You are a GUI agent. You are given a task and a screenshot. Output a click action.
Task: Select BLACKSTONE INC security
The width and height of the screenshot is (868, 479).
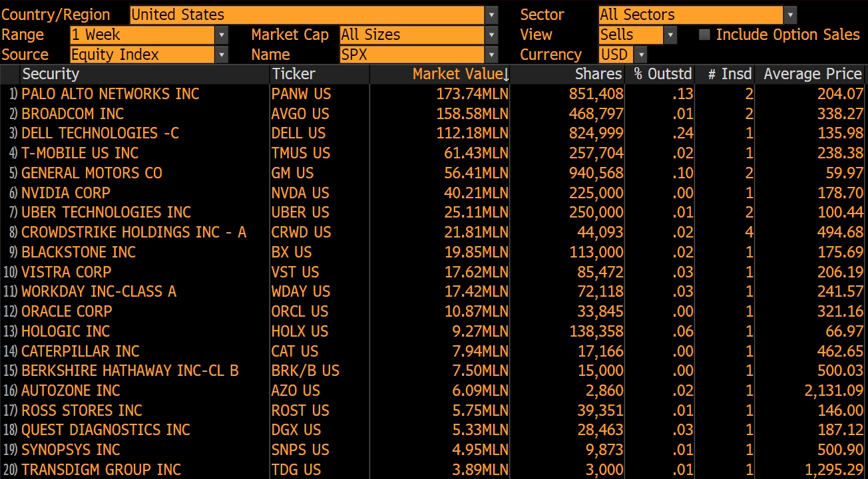79,252
